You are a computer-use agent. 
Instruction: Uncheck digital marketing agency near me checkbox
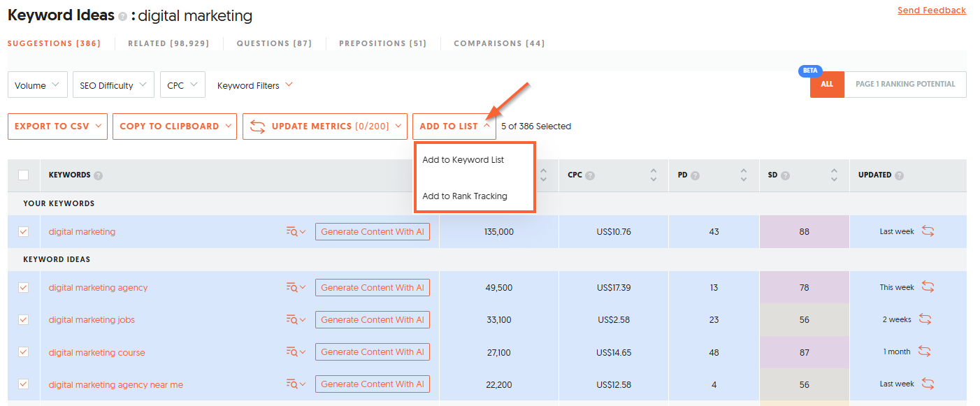click(x=24, y=384)
